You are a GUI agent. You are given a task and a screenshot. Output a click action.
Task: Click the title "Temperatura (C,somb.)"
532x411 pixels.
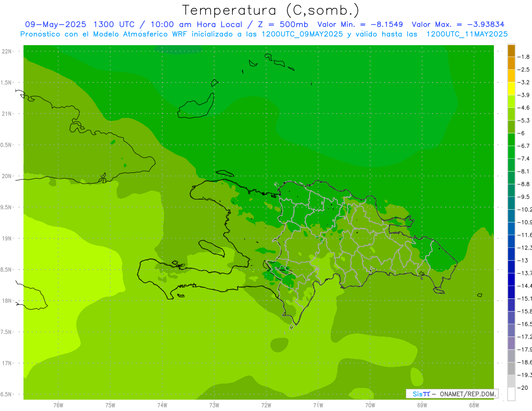(x=271, y=11)
